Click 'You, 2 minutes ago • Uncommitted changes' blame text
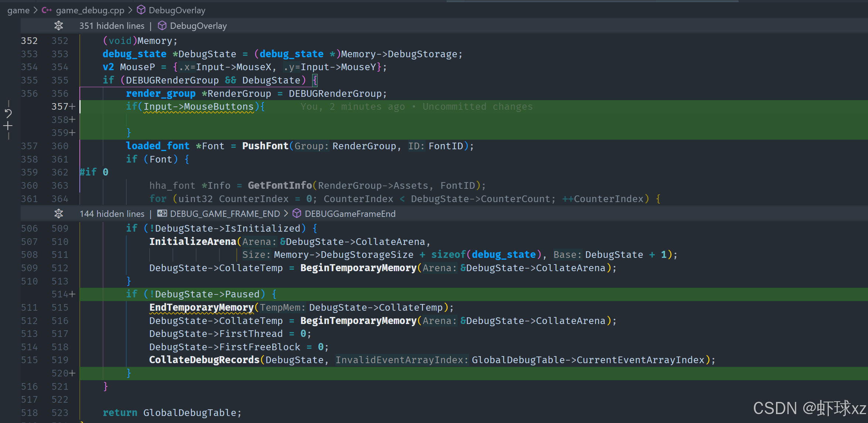 pyautogui.click(x=417, y=107)
